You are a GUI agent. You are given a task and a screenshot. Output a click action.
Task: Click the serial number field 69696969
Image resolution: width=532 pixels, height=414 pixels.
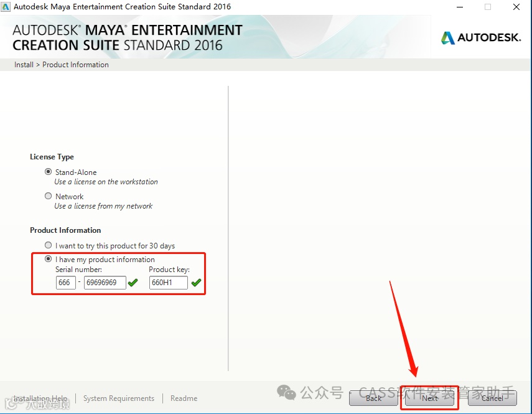click(x=105, y=283)
